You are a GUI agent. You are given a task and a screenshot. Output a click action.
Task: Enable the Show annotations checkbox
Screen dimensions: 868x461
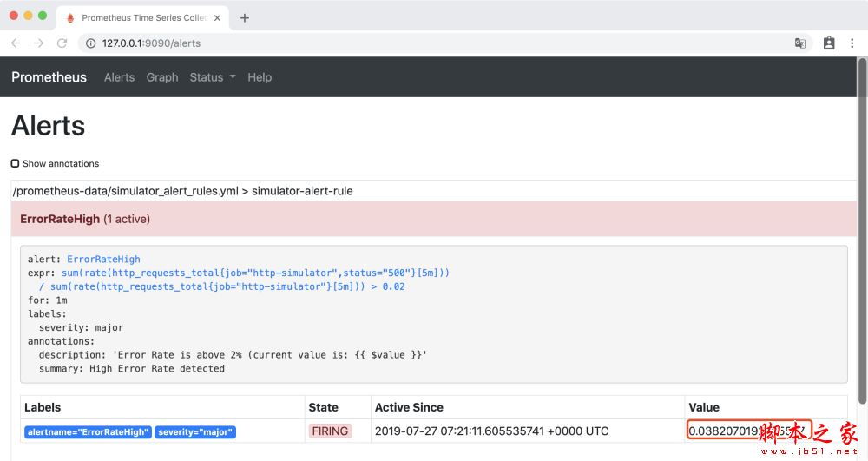[16, 163]
